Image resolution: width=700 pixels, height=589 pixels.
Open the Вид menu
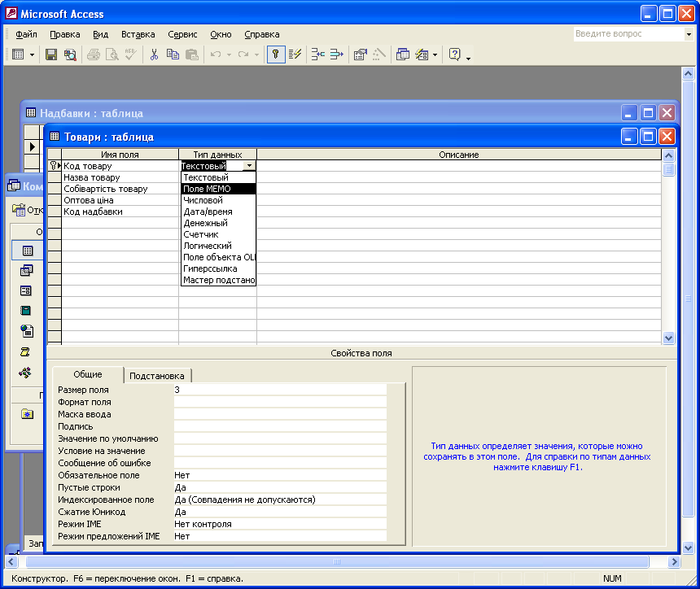[x=100, y=34]
